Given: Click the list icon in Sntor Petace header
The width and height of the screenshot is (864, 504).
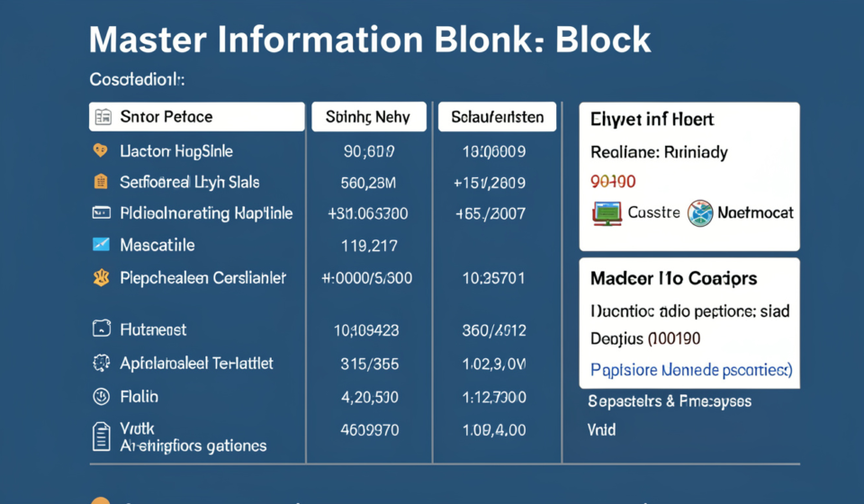Looking at the screenshot, I should pos(103,117).
